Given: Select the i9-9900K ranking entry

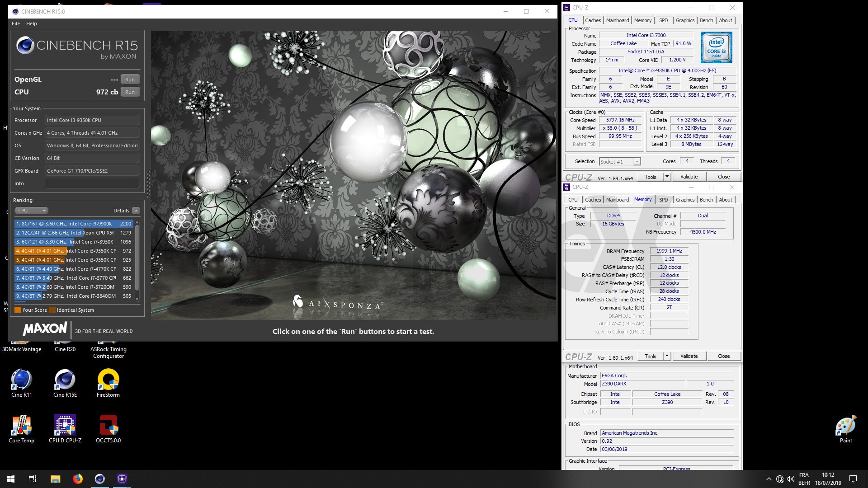Looking at the screenshot, I should point(74,224).
